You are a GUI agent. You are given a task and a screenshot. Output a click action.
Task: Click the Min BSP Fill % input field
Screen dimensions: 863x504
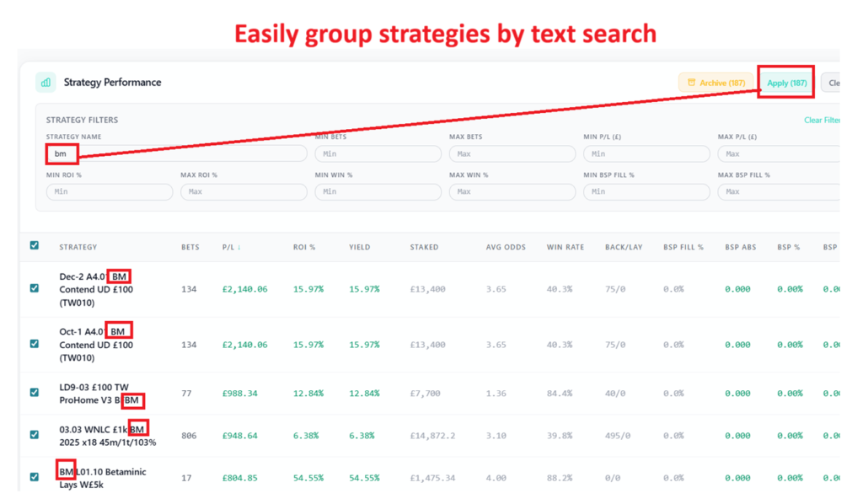646,192
